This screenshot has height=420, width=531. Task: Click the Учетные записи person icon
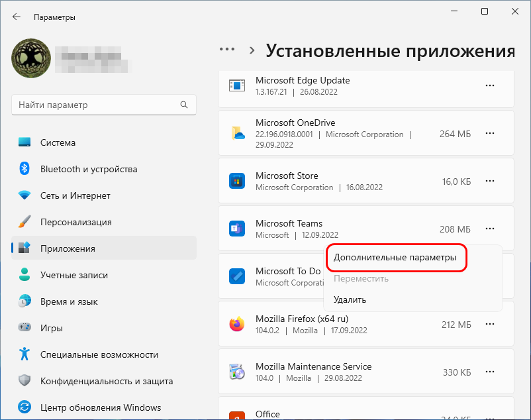pyautogui.click(x=24, y=274)
